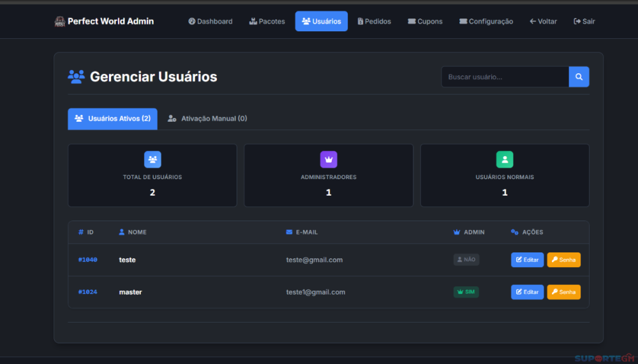638x364 pixels.
Task: Click the green normal users person icon
Action: (x=505, y=159)
